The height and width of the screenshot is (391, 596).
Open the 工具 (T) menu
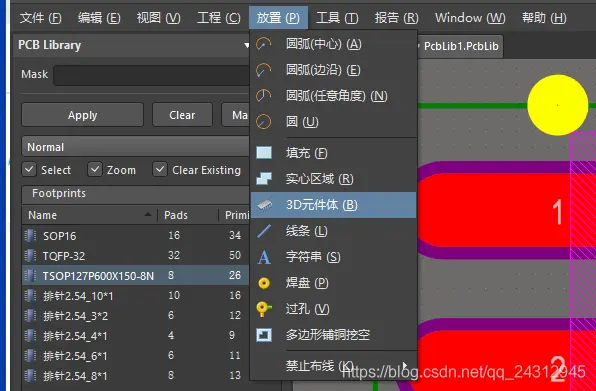coord(337,18)
